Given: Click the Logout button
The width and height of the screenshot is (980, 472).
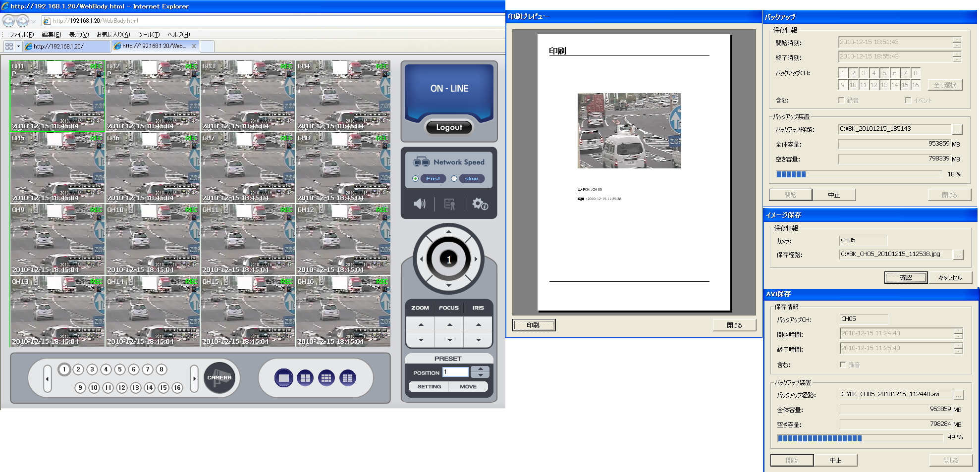Looking at the screenshot, I should click(449, 127).
